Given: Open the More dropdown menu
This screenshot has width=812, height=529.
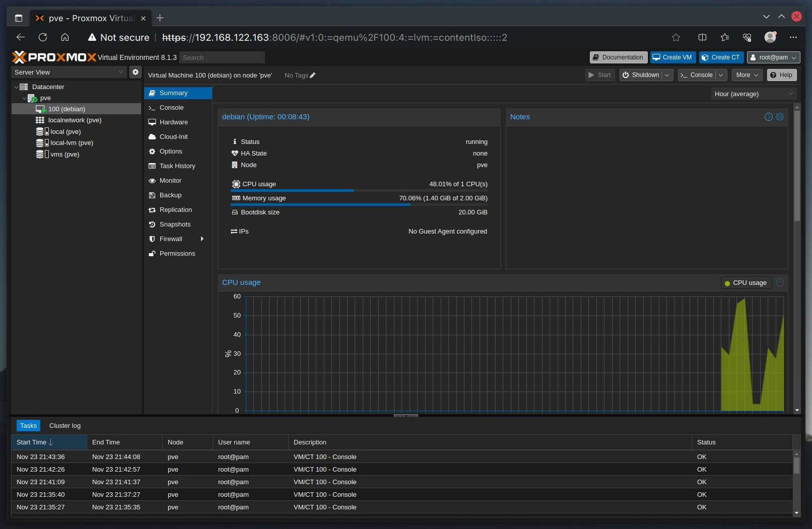Looking at the screenshot, I should [x=747, y=75].
